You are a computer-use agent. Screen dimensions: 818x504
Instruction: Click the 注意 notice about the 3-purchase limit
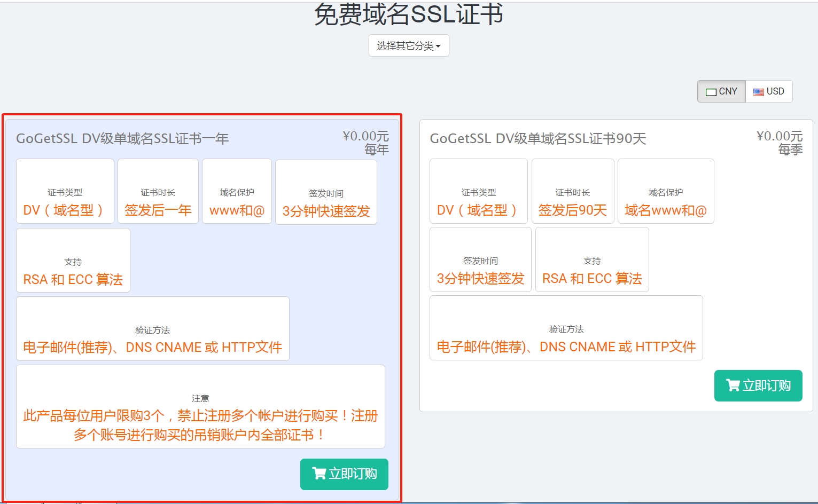tap(200, 407)
